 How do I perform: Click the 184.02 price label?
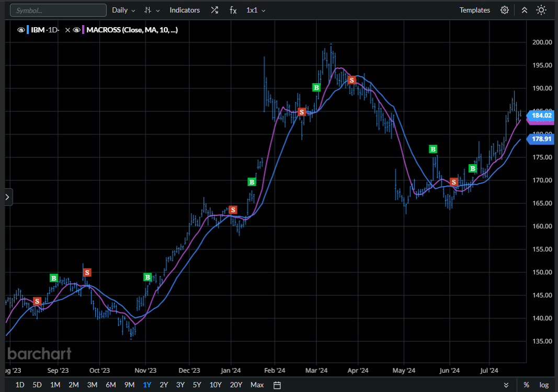pyautogui.click(x=541, y=116)
